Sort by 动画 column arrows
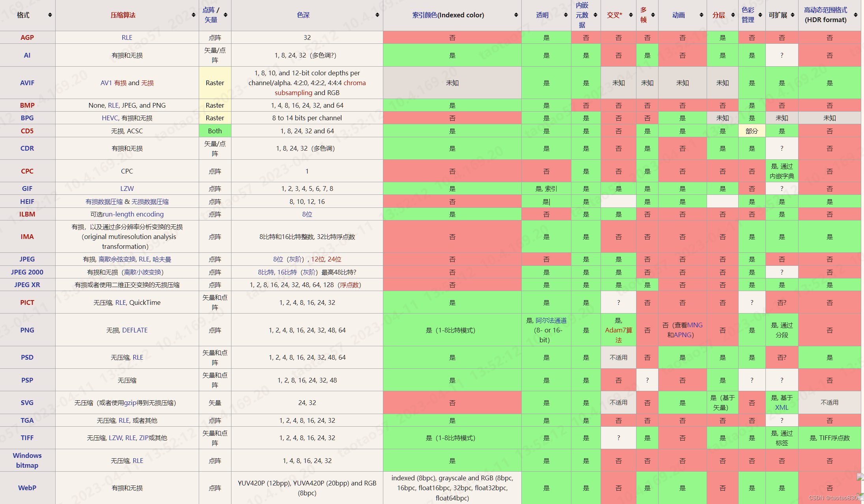 (701, 15)
